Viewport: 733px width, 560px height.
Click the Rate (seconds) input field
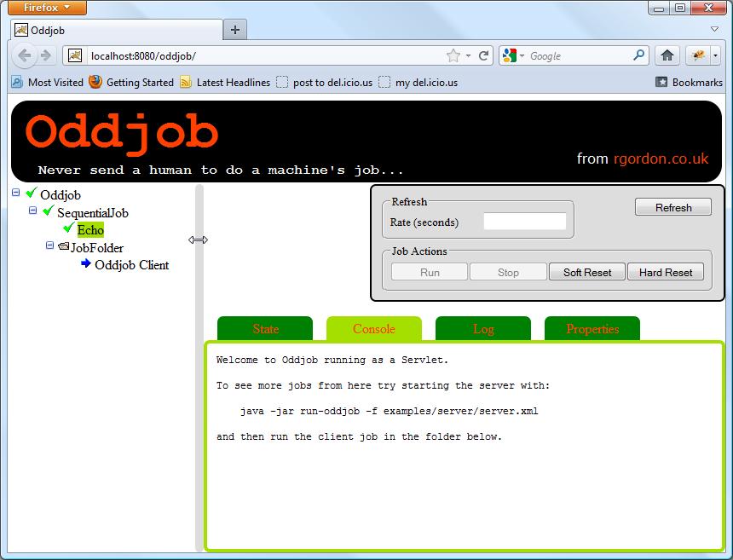(x=524, y=222)
